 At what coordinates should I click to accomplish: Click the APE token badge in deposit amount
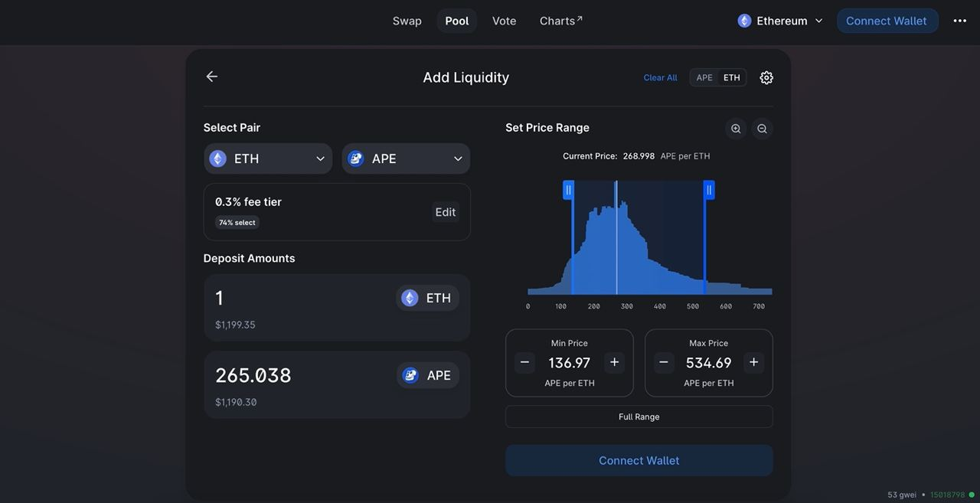[x=427, y=375]
